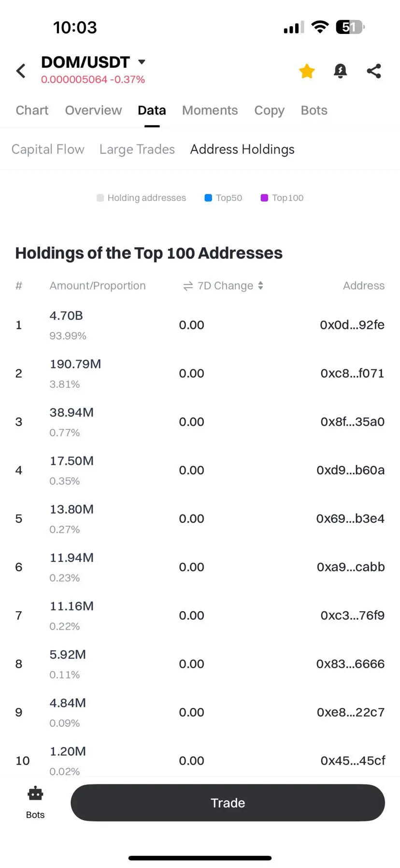
Task: Switch to the Chart tab
Action: (32, 110)
